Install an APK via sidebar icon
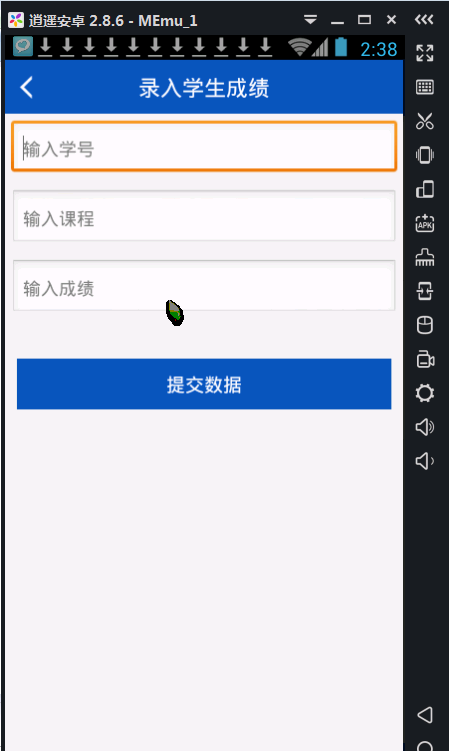Image resolution: width=449 pixels, height=751 pixels. click(x=425, y=224)
